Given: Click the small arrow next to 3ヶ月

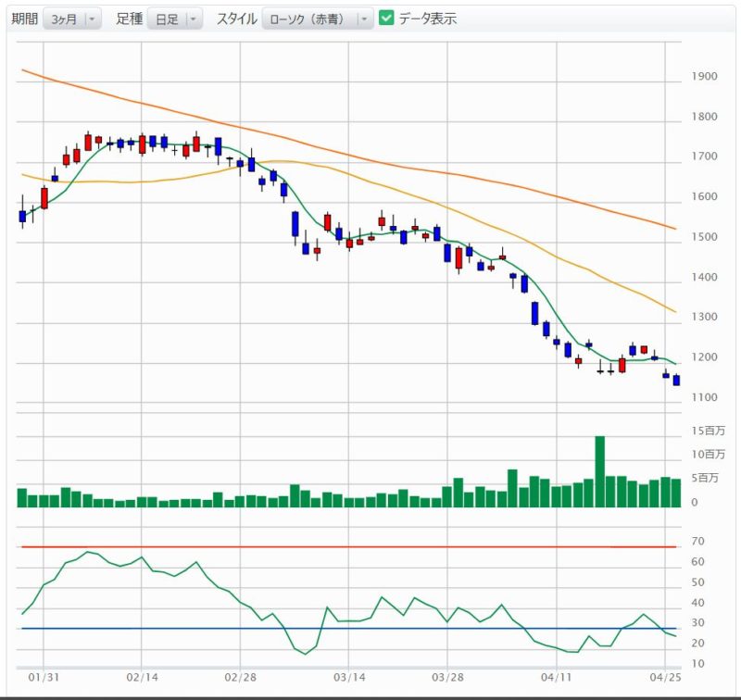Looking at the screenshot, I should (x=91, y=19).
